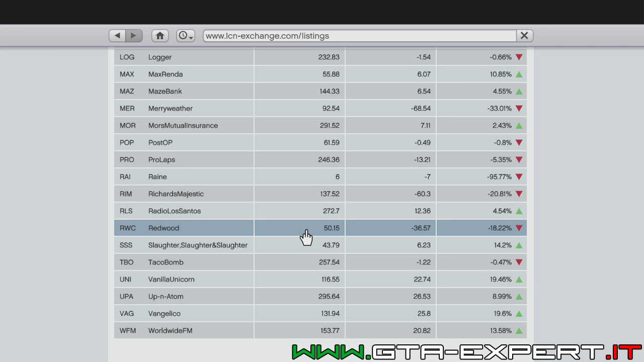The height and width of the screenshot is (362, 644).
Task: Select the highlighted Redwood listing
Action: click(320, 228)
